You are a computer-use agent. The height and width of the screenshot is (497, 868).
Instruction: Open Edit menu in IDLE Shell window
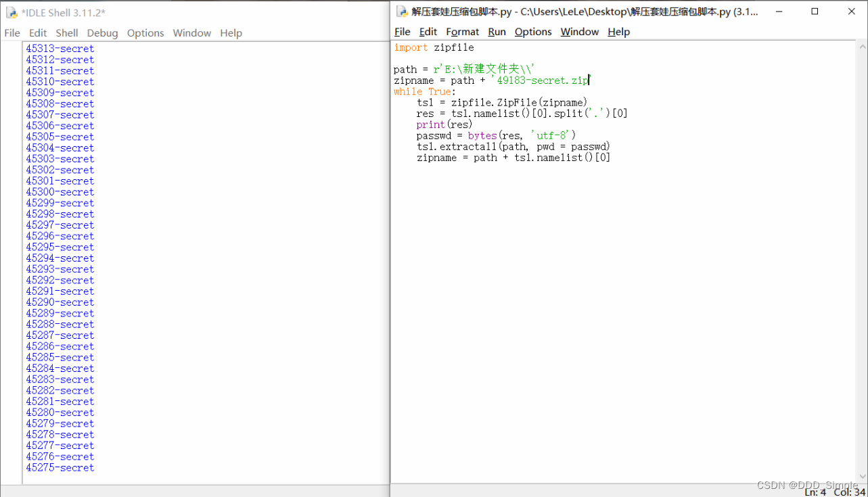coord(38,32)
